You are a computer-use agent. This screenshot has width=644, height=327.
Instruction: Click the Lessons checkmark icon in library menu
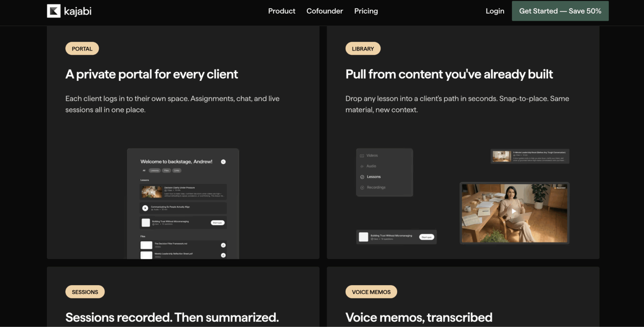(x=362, y=177)
